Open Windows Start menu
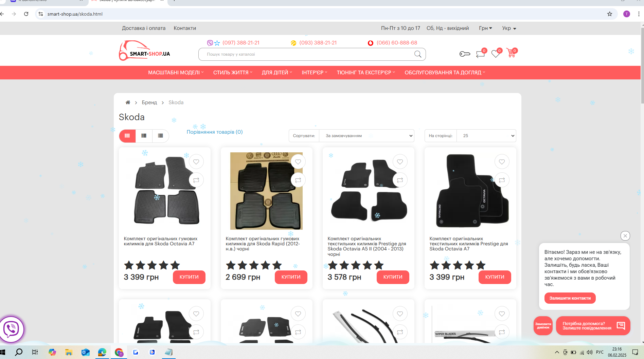Viewport: 644px width, 359px height. 3,352
